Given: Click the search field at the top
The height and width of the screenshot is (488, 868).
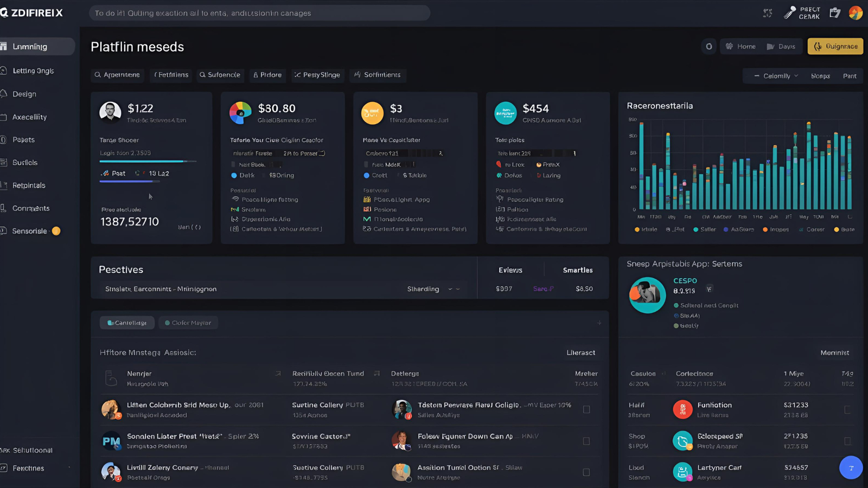Looking at the screenshot, I should pos(259,13).
